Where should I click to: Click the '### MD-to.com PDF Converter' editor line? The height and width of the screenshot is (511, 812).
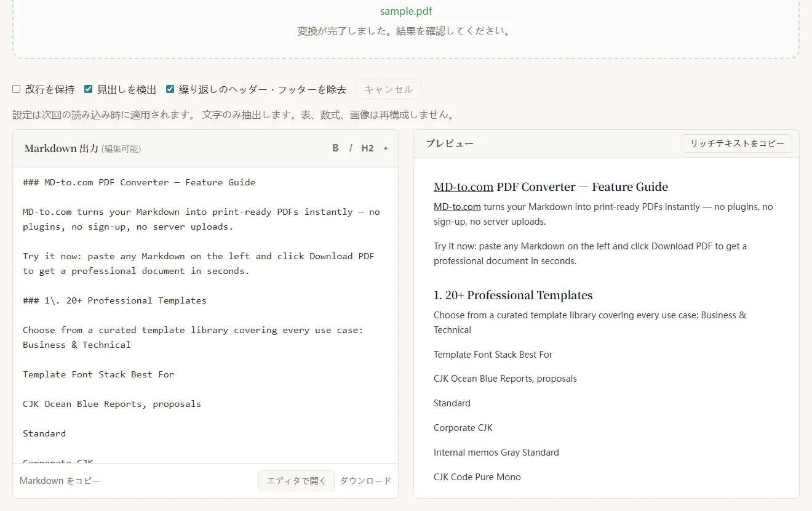tap(139, 182)
